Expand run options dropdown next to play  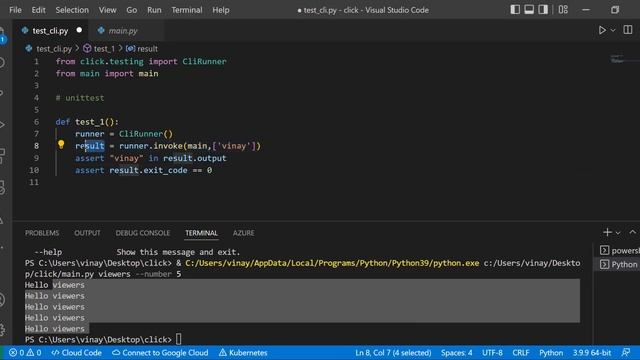tap(613, 30)
